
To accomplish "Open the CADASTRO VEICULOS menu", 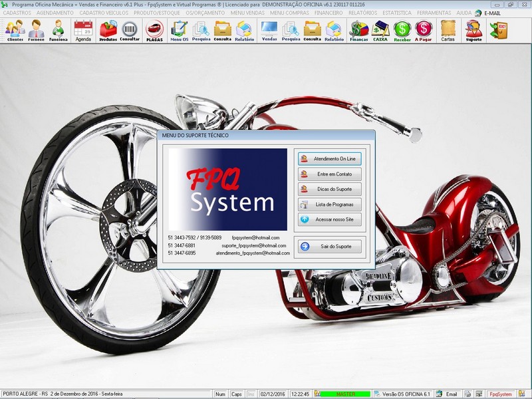I will (x=104, y=13).
